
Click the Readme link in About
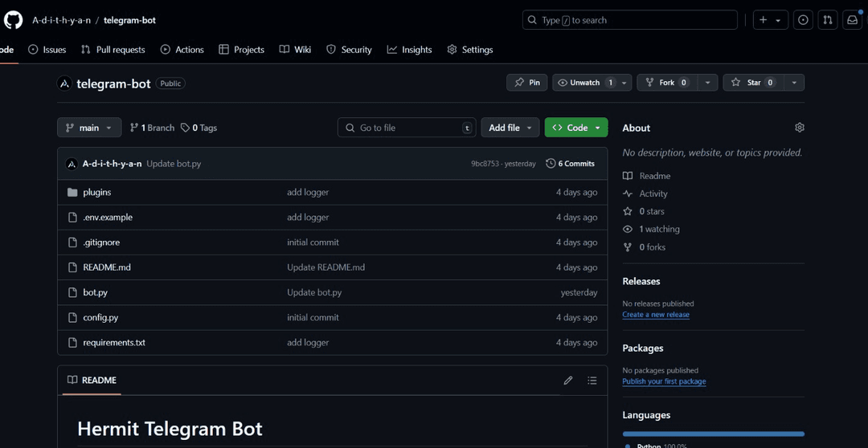[x=646, y=176]
